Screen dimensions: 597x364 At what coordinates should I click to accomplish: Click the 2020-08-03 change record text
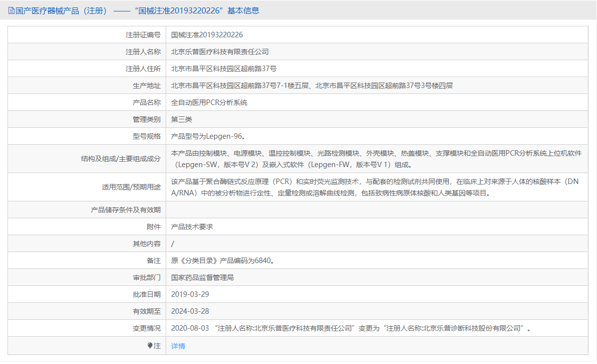coord(351,328)
